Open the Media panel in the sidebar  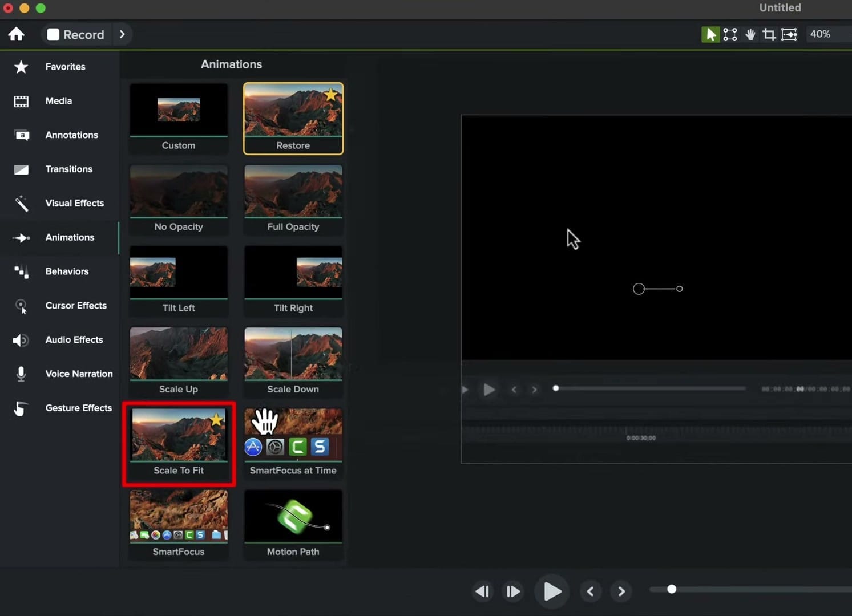58,101
